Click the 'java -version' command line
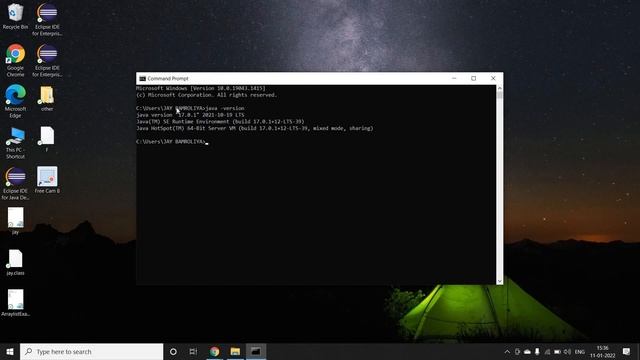Screen dimensions: 640x360 [x=190, y=108]
